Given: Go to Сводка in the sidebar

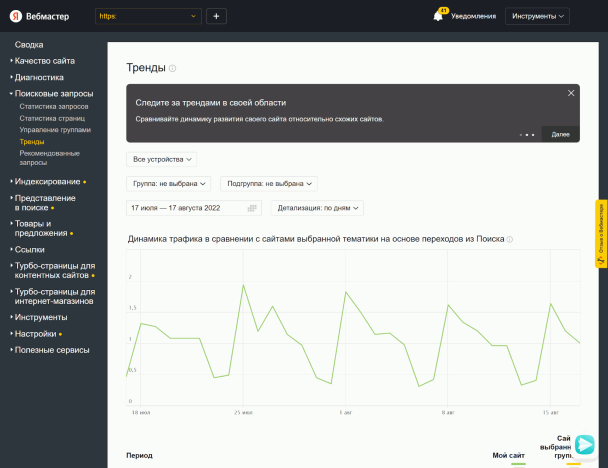Looking at the screenshot, I should click(29, 45).
